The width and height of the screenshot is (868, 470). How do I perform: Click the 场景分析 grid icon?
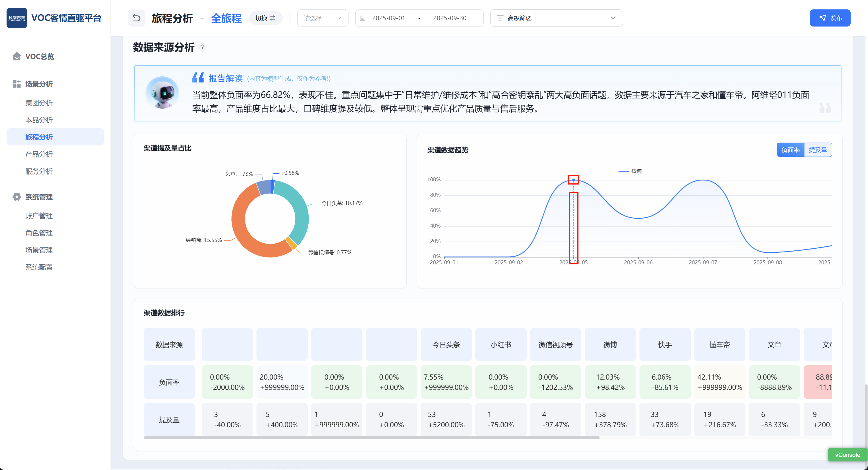click(x=17, y=84)
